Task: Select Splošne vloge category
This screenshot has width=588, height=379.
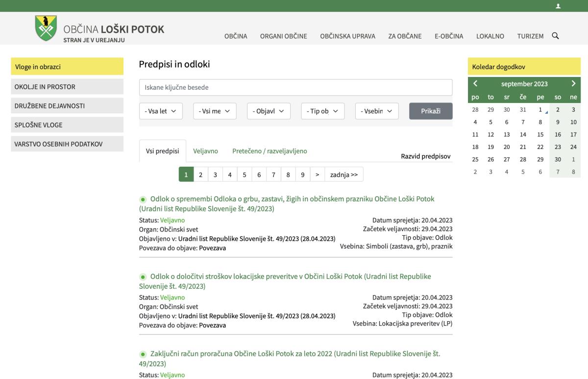Action: [67, 125]
